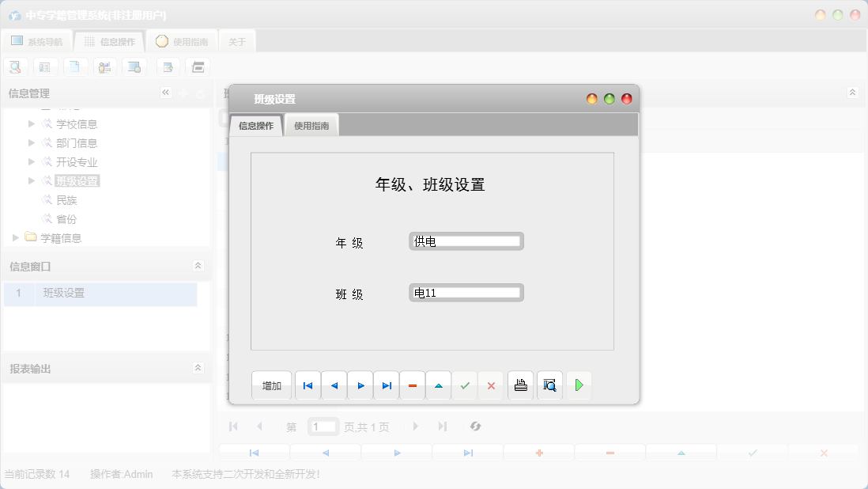Screen dimensions: 868x489
Task: Confirm changes with the green check mark
Action: pos(465,385)
